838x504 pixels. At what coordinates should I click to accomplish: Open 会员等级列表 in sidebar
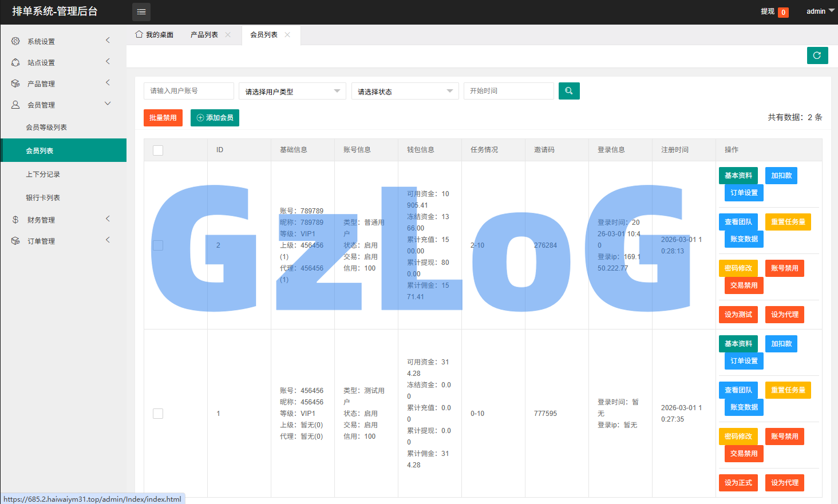[x=46, y=128]
